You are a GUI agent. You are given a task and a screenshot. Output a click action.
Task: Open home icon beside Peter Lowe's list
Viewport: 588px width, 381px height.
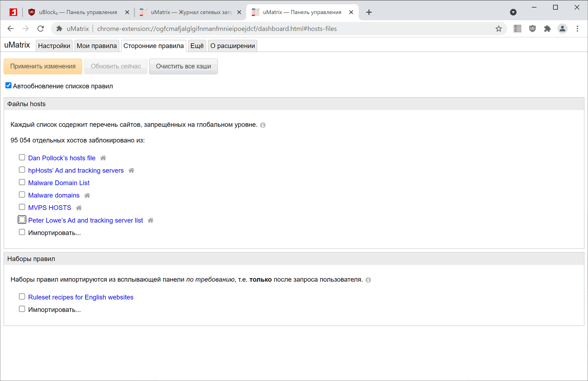[151, 221]
